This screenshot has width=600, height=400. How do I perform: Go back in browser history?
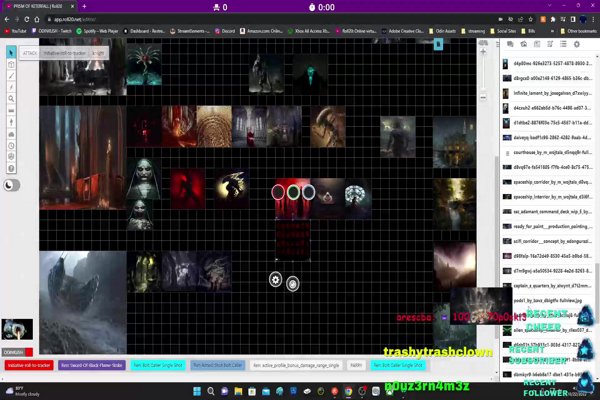point(7,19)
